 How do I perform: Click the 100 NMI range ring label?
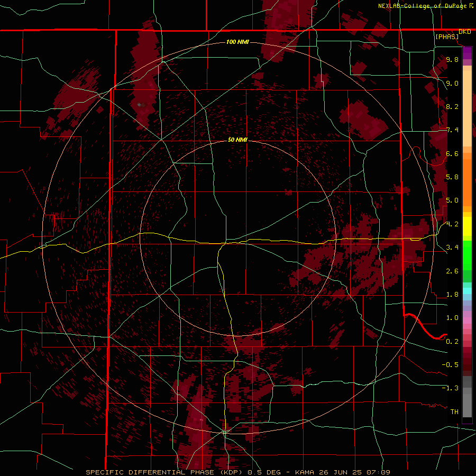tap(237, 42)
